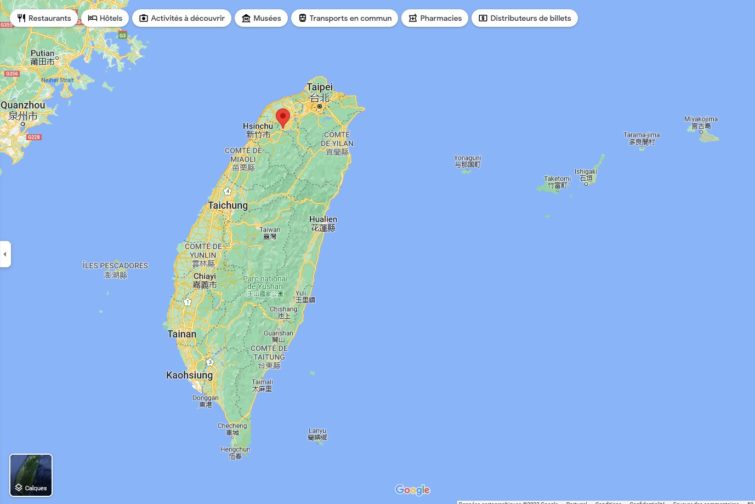Click the red location pin near Hsinchu
This screenshot has width=755, height=504.
tap(283, 117)
